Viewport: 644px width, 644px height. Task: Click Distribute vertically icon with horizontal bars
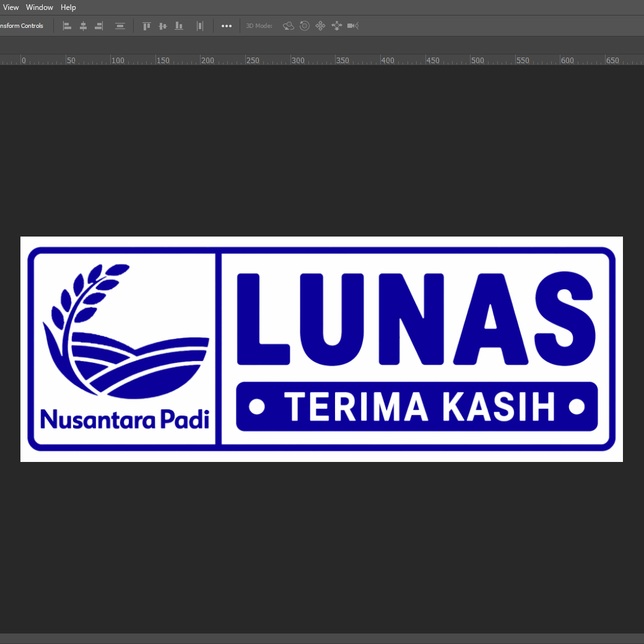coord(120,26)
